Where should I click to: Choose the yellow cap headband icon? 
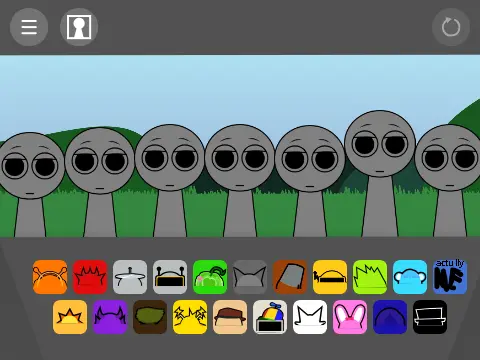click(330, 277)
